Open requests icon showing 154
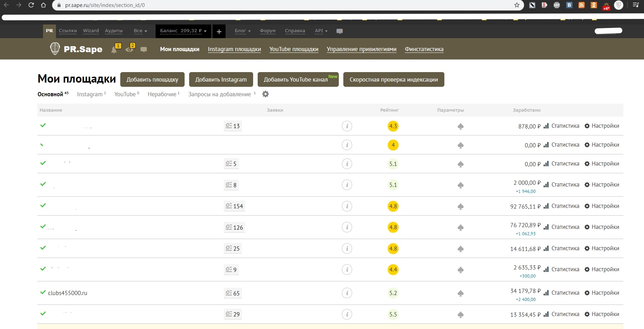 click(x=234, y=206)
